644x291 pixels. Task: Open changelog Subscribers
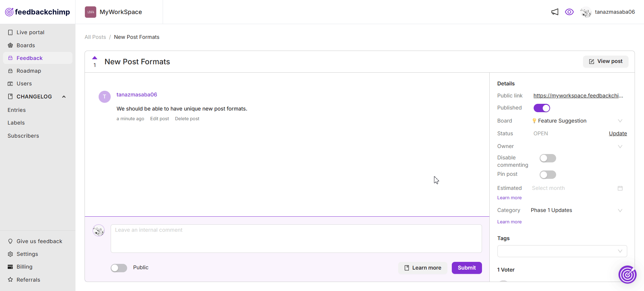23,136
